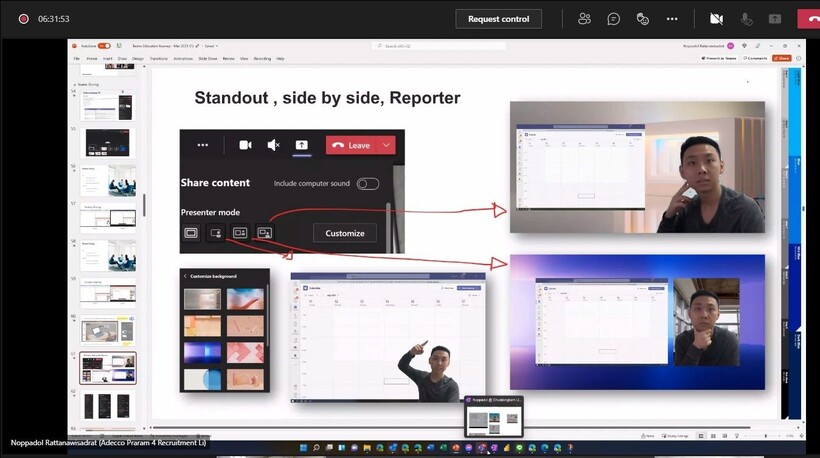Open the File menu in PowerPoint
Screen dimensions: 820x458
click(x=77, y=59)
